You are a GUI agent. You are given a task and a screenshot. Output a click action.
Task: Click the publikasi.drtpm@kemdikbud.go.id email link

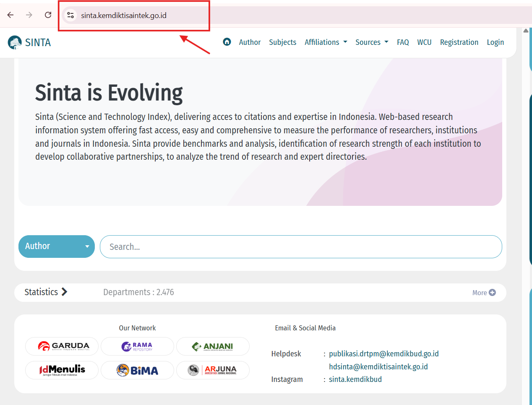coord(384,353)
